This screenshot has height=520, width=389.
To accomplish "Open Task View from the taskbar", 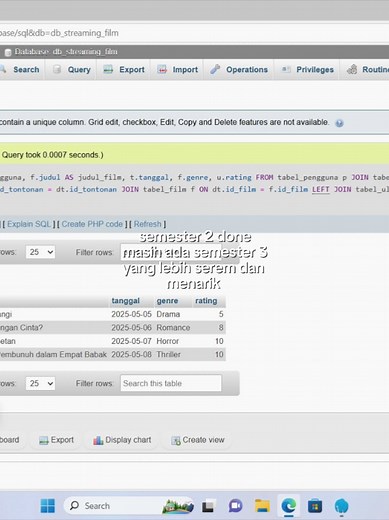I will coord(208,506).
